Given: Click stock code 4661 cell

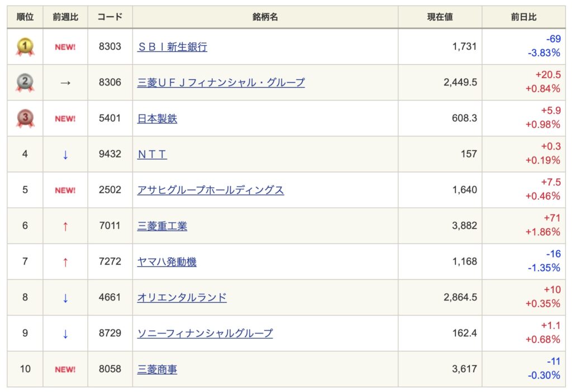Looking at the screenshot, I should point(110,298).
